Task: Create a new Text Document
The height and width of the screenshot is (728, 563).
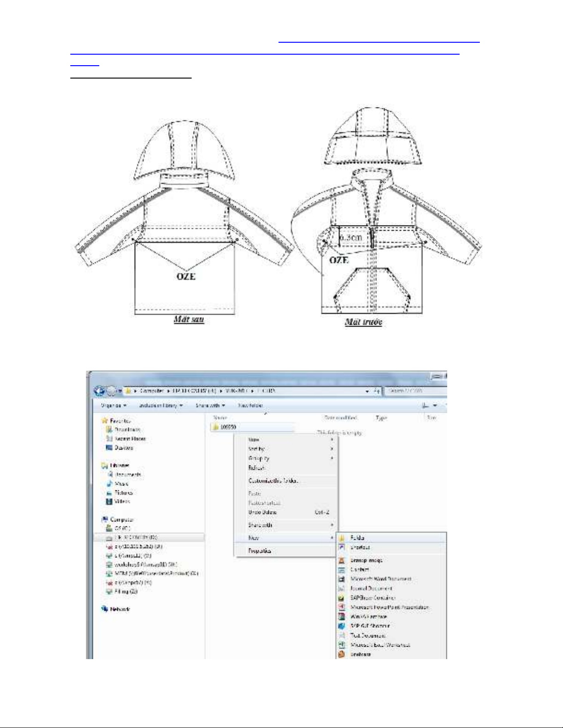Action: click(x=368, y=636)
